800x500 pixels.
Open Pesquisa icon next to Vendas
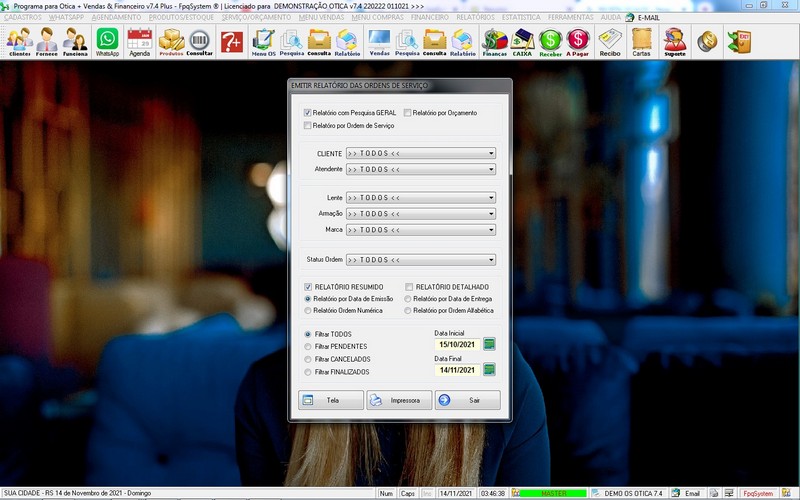coord(407,42)
